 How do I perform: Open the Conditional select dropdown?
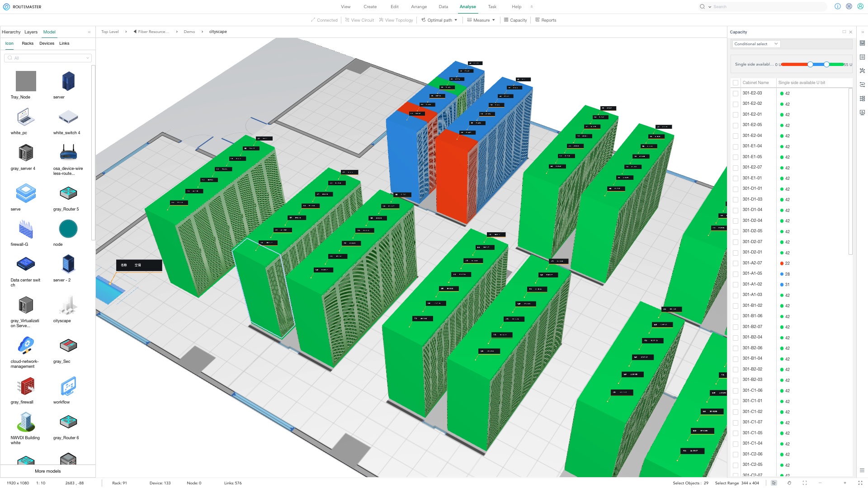tap(755, 44)
